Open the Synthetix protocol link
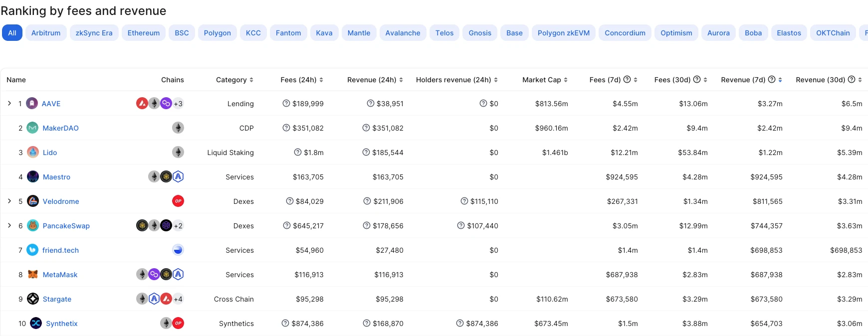This screenshot has height=336, width=868. tap(61, 324)
